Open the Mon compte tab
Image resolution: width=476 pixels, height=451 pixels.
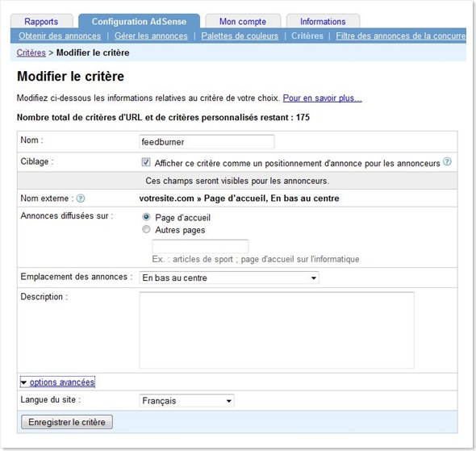click(243, 22)
